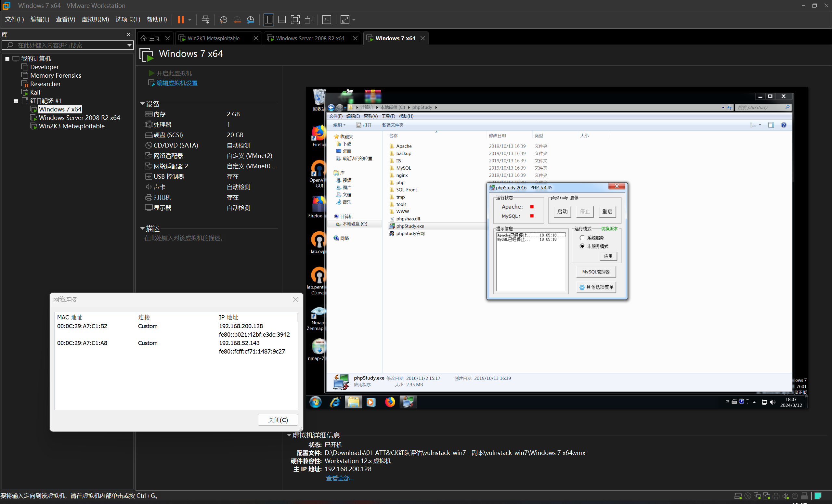
Task: Click the phpStudy 重启 button
Action: [x=607, y=211]
